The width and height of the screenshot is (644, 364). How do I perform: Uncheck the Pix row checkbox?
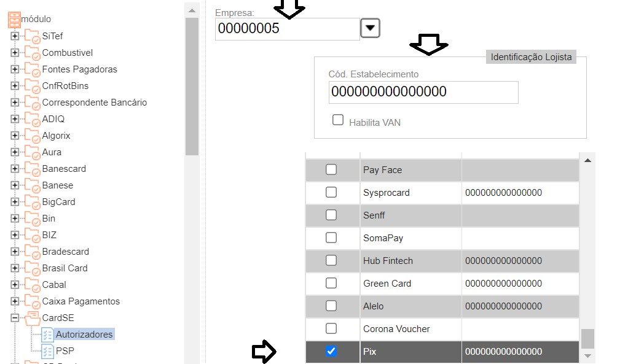pos(331,351)
